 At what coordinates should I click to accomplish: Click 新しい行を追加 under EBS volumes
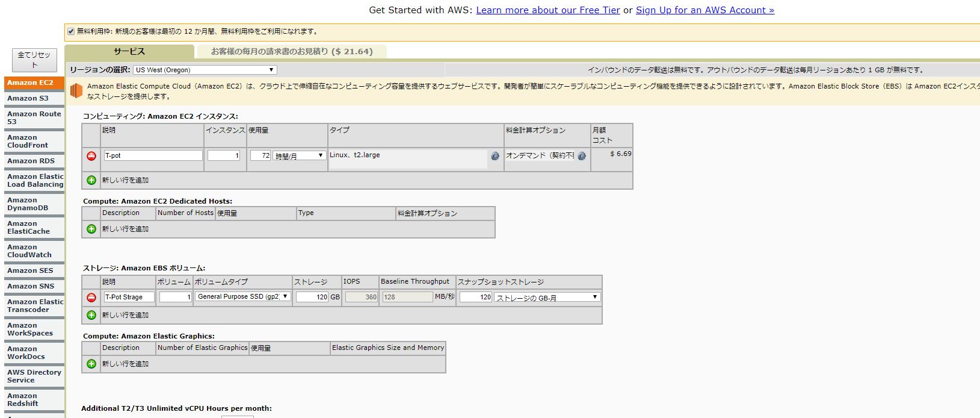click(x=125, y=315)
